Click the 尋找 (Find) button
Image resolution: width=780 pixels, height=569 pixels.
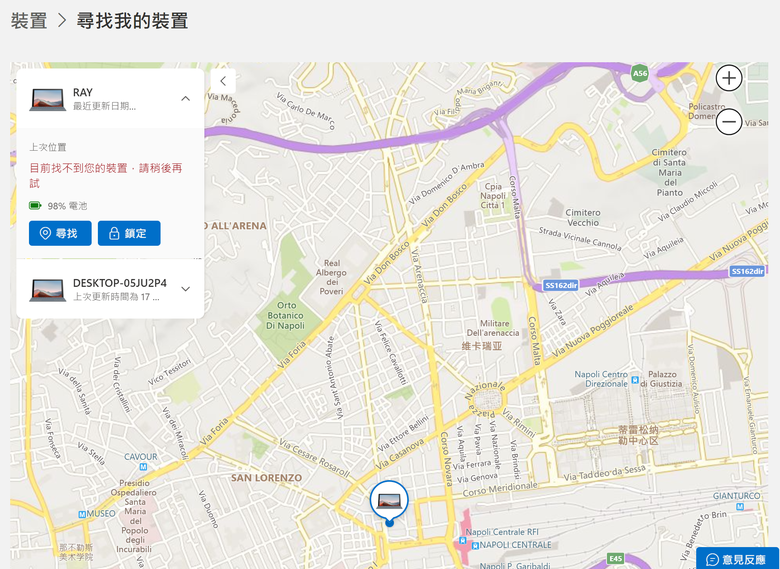[x=60, y=233]
